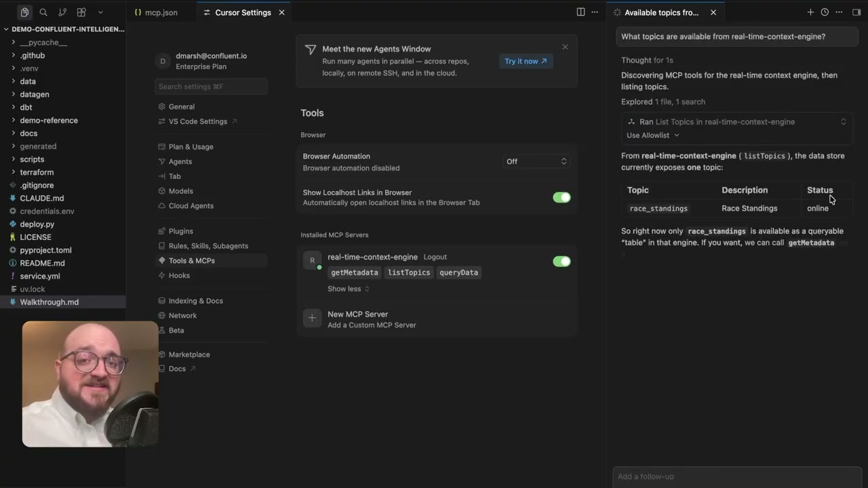This screenshot has width=868, height=488.
Task: Click the queryData tool chip
Action: point(458,272)
